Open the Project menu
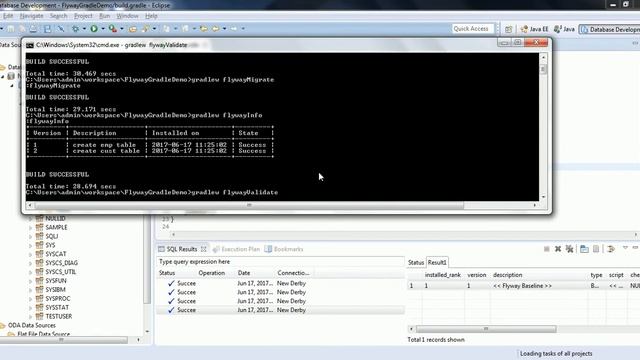This screenshot has height=360, width=640. click(83, 16)
